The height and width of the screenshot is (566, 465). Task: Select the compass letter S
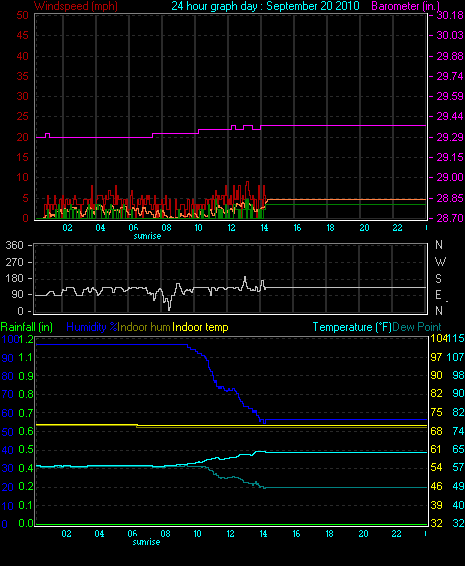click(x=439, y=279)
